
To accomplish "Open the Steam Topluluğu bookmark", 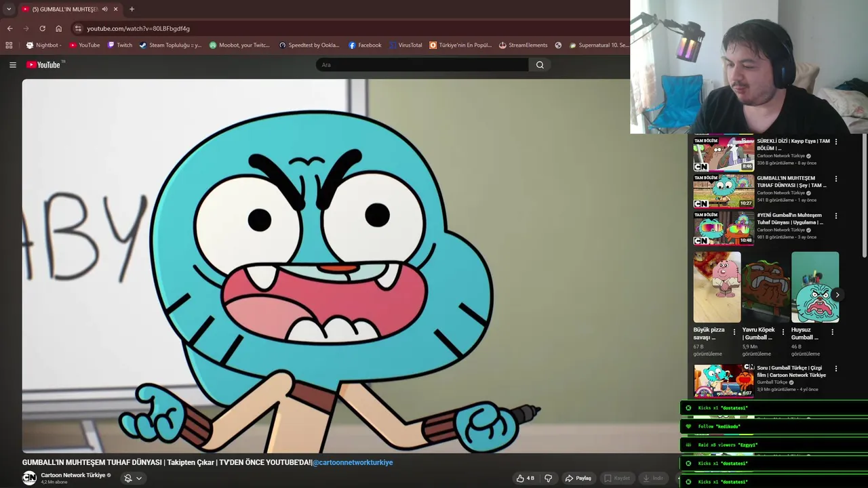I will [170, 45].
